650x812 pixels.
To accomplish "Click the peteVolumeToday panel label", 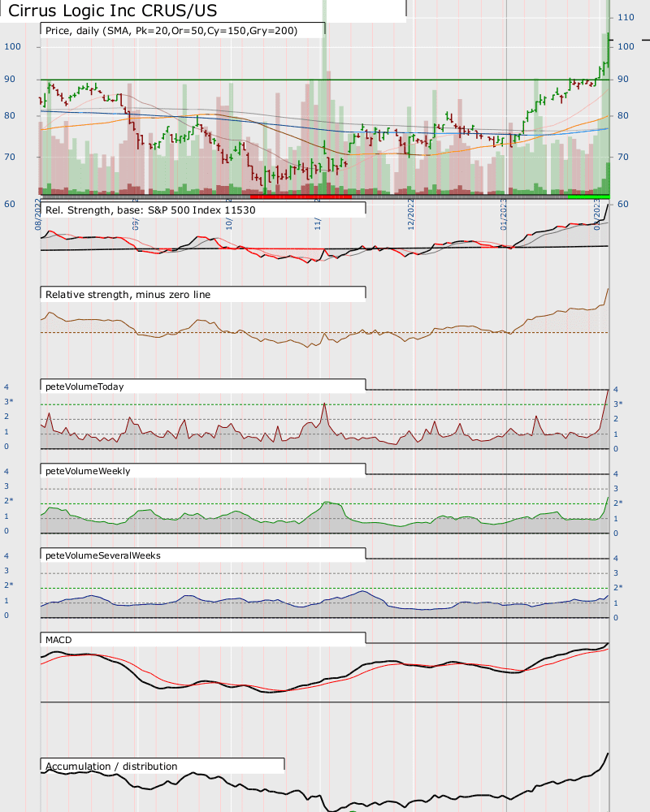I will 84,387.
